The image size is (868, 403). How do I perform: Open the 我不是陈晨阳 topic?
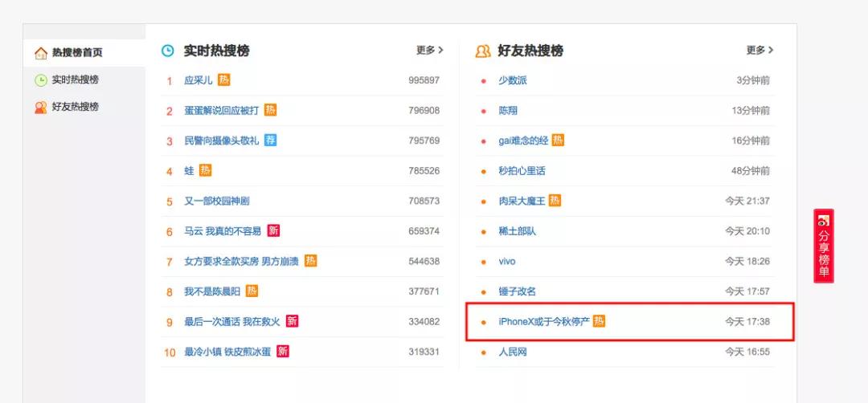pyautogui.click(x=212, y=291)
